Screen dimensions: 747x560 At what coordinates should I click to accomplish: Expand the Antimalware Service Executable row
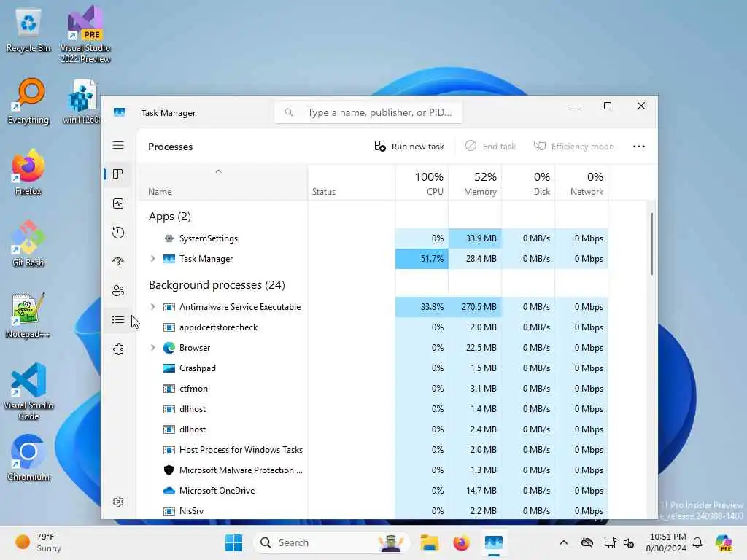click(152, 307)
